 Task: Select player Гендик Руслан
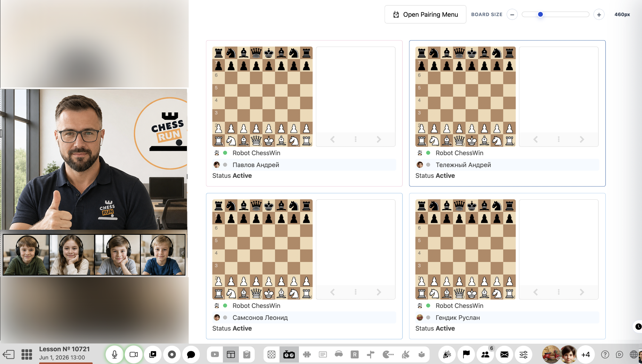coord(507,317)
